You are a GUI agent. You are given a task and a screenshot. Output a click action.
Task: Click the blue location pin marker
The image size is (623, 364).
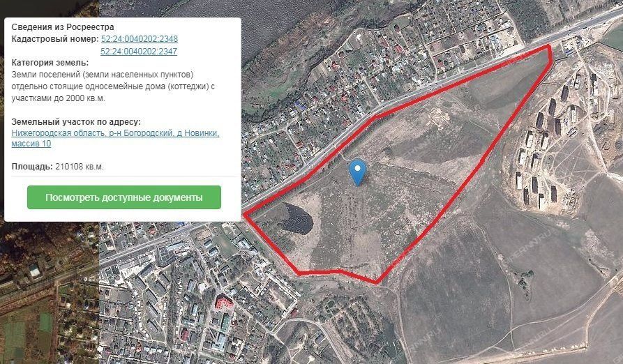358,172
